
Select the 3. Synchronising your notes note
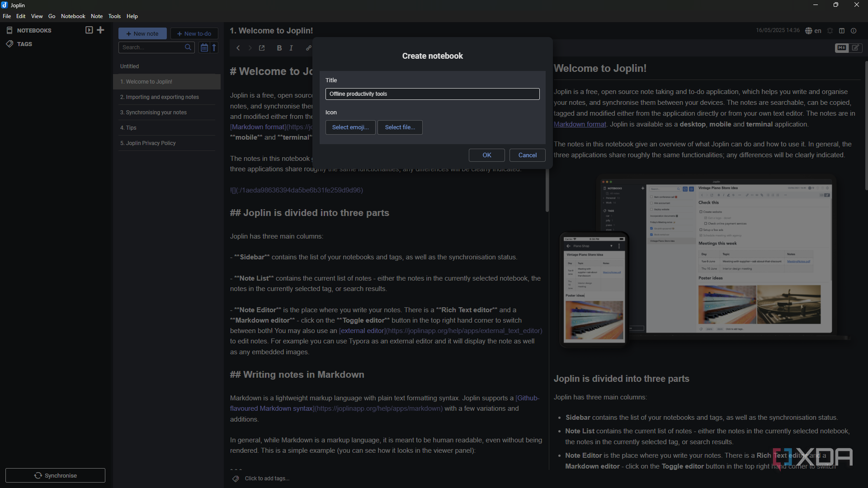pos(167,113)
